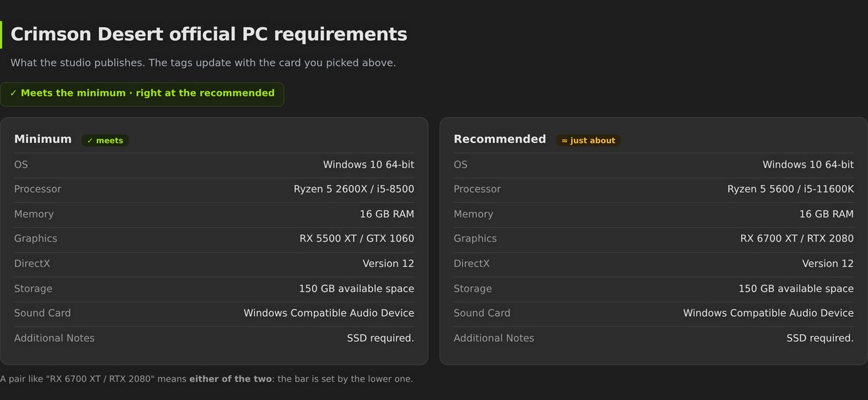Screen dimensions: 868x400
Task: Click Recommended card's '150 GB available space' value
Action: point(796,289)
